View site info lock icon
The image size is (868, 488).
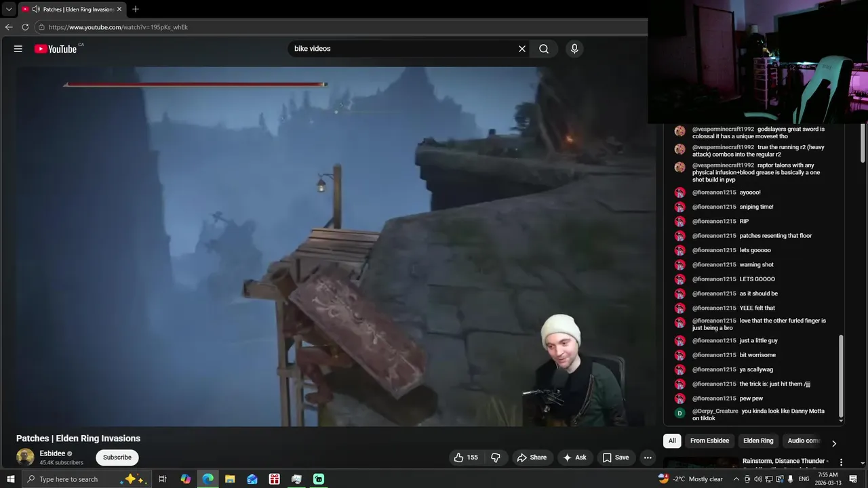41,27
